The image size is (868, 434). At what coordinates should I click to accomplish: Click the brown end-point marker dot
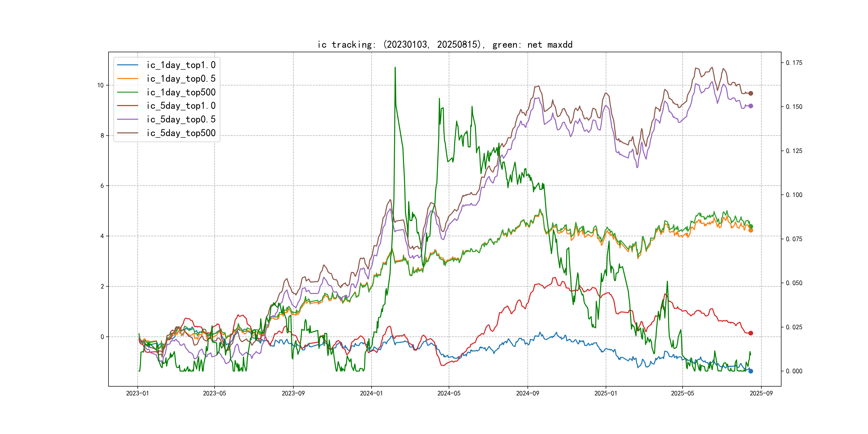[751, 93]
